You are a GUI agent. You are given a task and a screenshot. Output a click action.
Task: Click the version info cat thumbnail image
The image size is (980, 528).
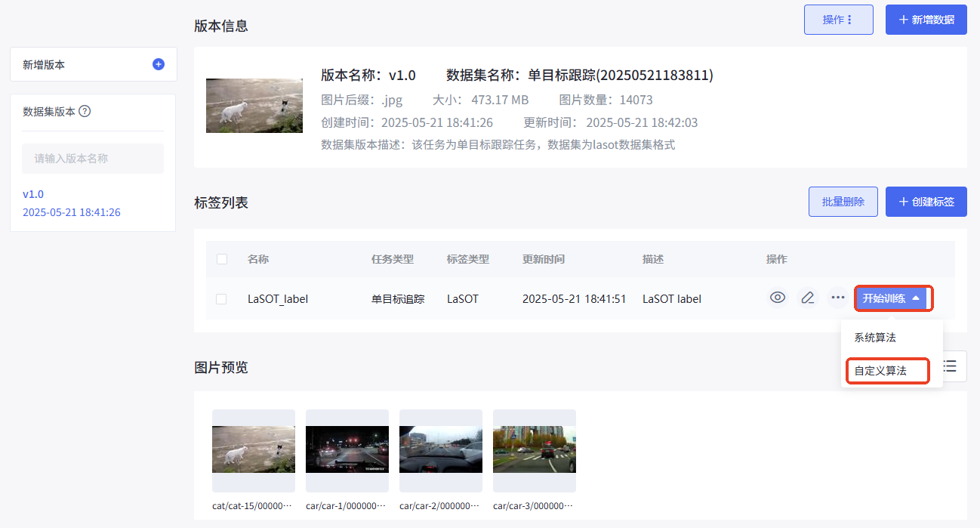254,106
